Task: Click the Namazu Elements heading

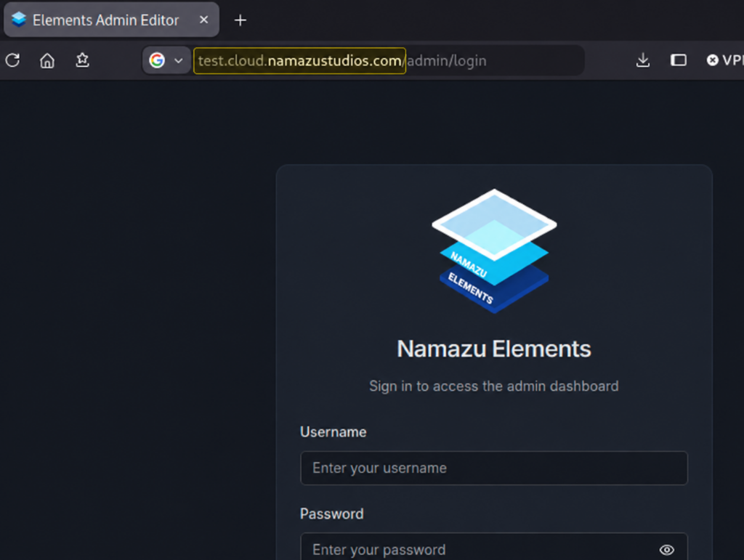Action: tap(494, 349)
